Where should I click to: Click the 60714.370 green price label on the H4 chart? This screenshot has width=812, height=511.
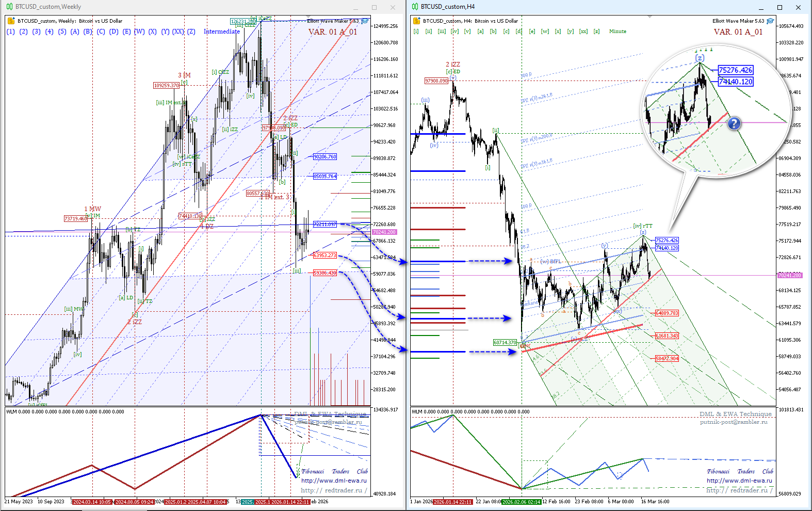(505, 343)
